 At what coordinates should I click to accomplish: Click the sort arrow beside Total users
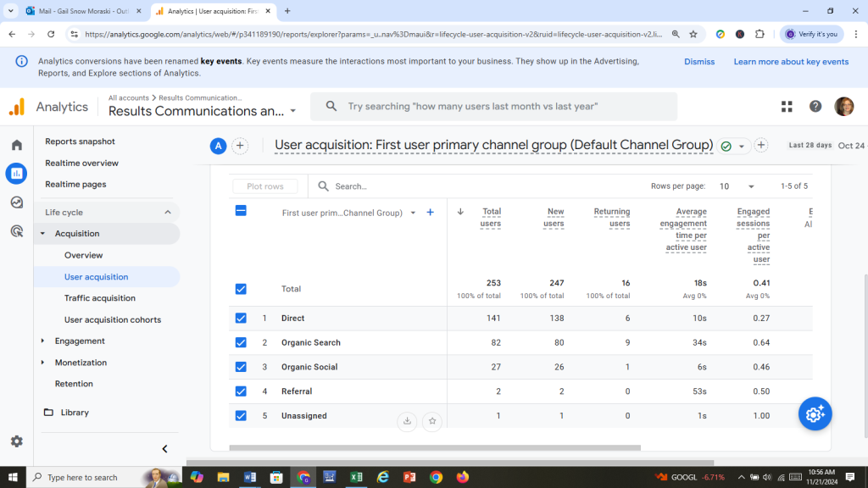point(460,211)
